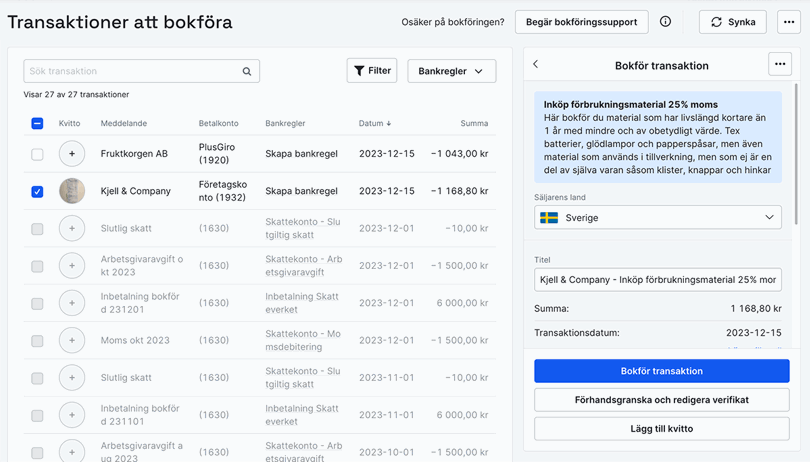This screenshot has width=810, height=462.
Task: Uncheck the Kjell & Company row checkbox
Action: 37,192
